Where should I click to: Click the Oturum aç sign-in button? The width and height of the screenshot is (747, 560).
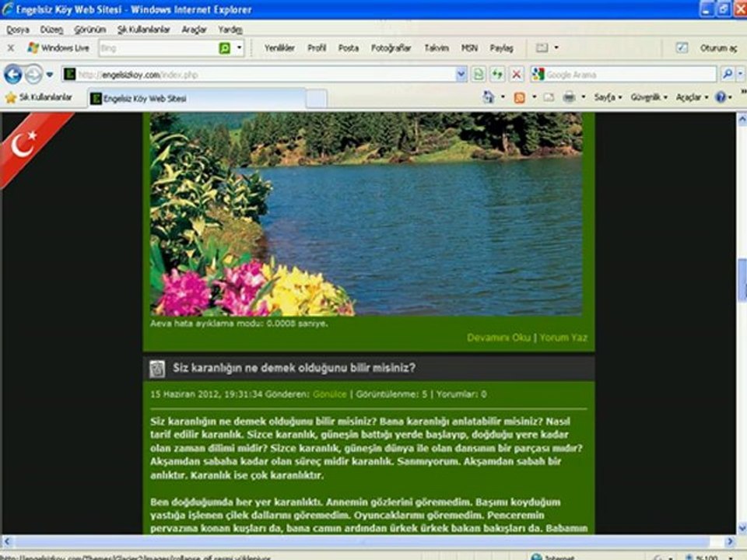click(718, 48)
